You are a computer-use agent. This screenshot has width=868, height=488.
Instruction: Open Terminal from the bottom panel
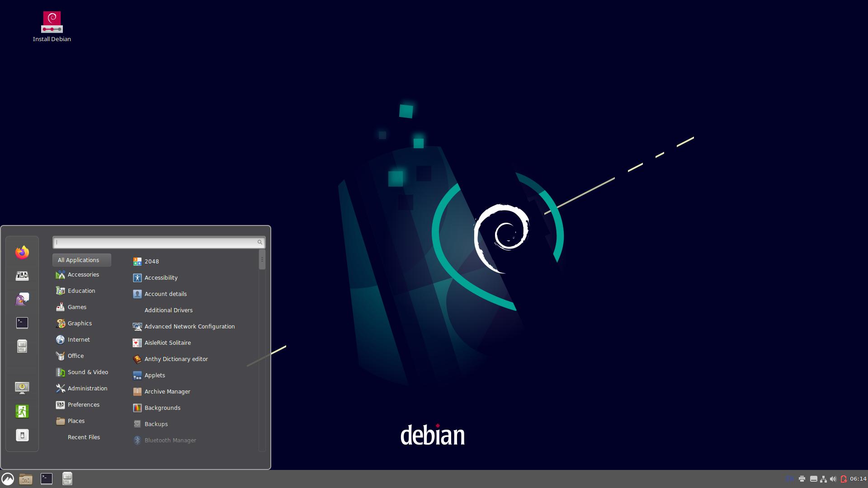[47, 479]
